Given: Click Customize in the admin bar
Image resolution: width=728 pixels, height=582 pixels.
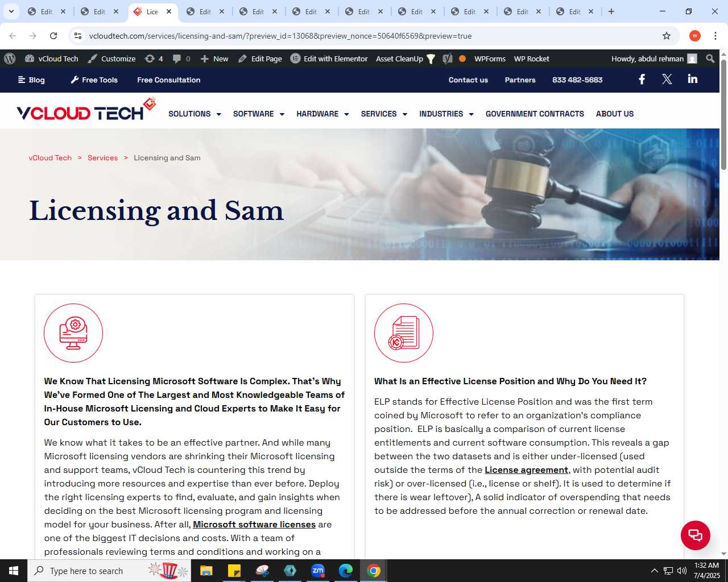Looking at the screenshot, I should point(111,59).
